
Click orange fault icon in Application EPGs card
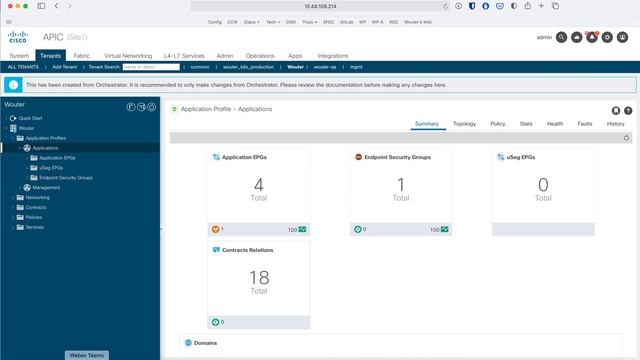pos(215,229)
